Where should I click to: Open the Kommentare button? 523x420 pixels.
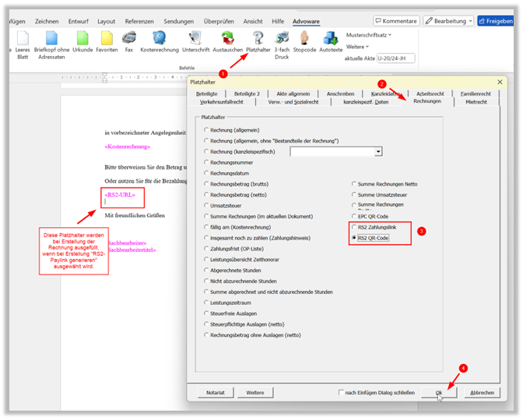coord(396,21)
